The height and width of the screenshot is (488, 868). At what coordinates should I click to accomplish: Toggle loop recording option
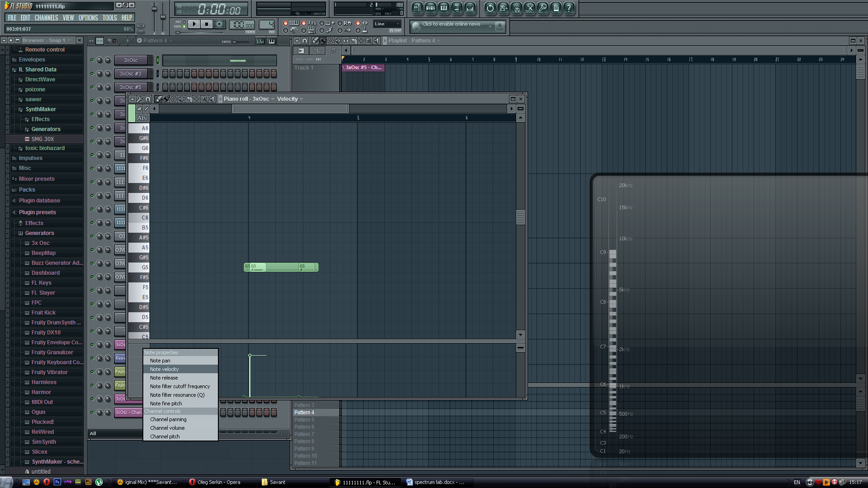[x=340, y=23]
